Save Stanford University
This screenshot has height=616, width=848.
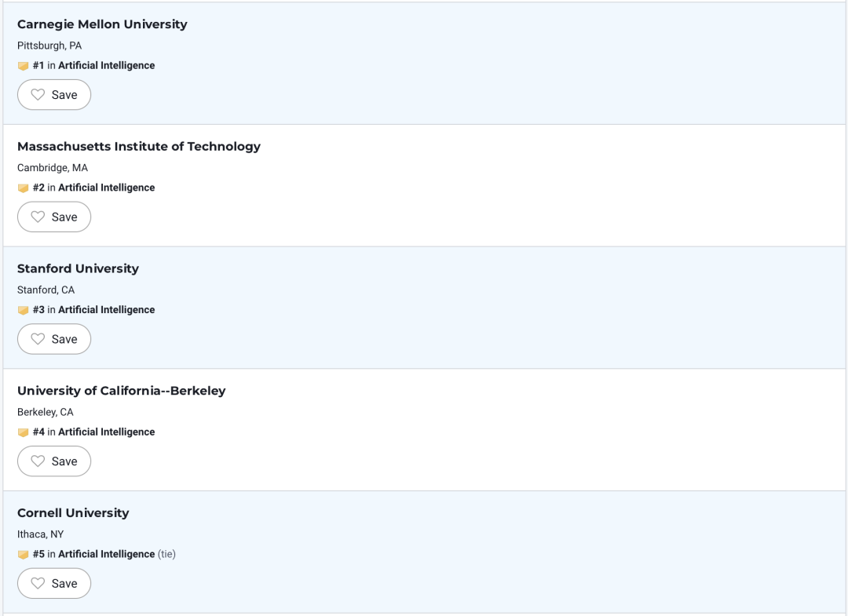click(x=54, y=339)
